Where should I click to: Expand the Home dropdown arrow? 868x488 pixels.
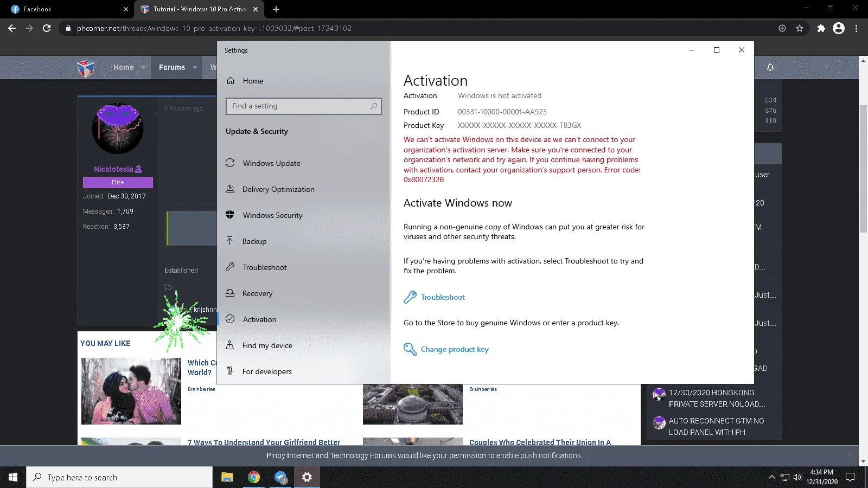pos(143,68)
